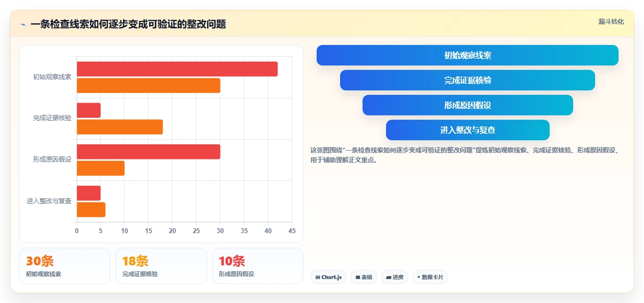Click the 进度 tag icon

pos(388,277)
